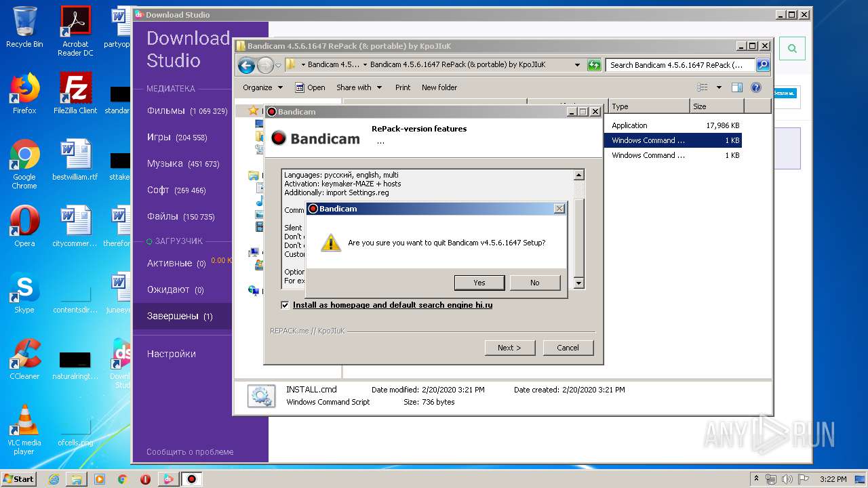Click Print in Explorer toolbar
Screen dimensions: 868x488
[x=403, y=87]
